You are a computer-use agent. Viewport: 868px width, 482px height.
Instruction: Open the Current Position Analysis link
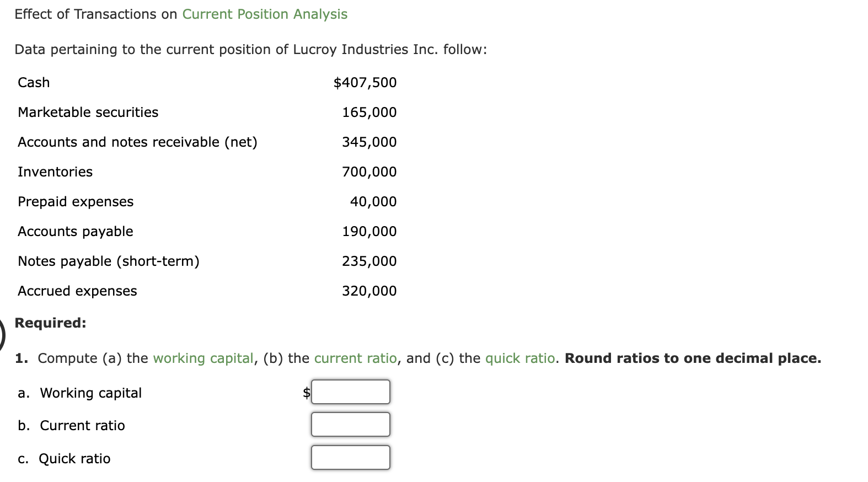pyautogui.click(x=264, y=14)
